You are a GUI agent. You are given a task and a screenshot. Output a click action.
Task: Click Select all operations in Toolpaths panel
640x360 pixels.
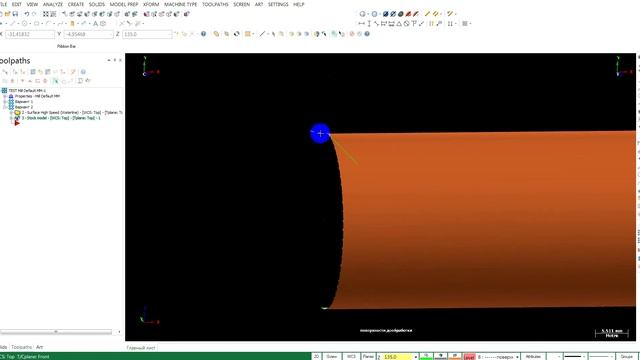click(5, 72)
